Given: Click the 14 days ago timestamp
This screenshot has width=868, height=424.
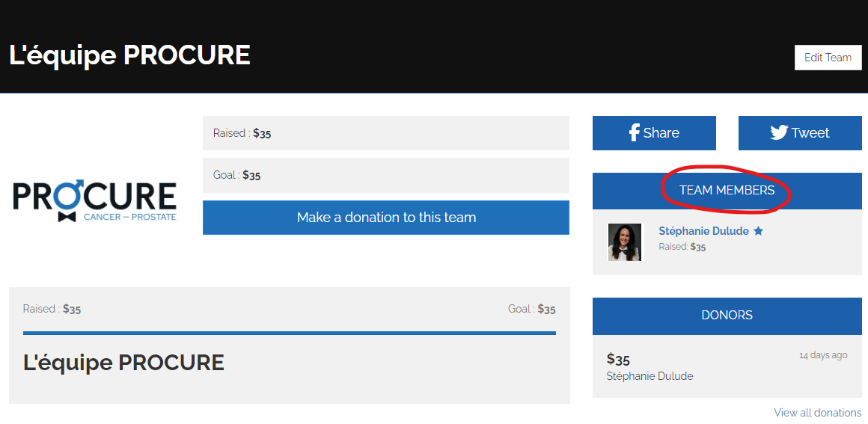Looking at the screenshot, I should click(822, 355).
